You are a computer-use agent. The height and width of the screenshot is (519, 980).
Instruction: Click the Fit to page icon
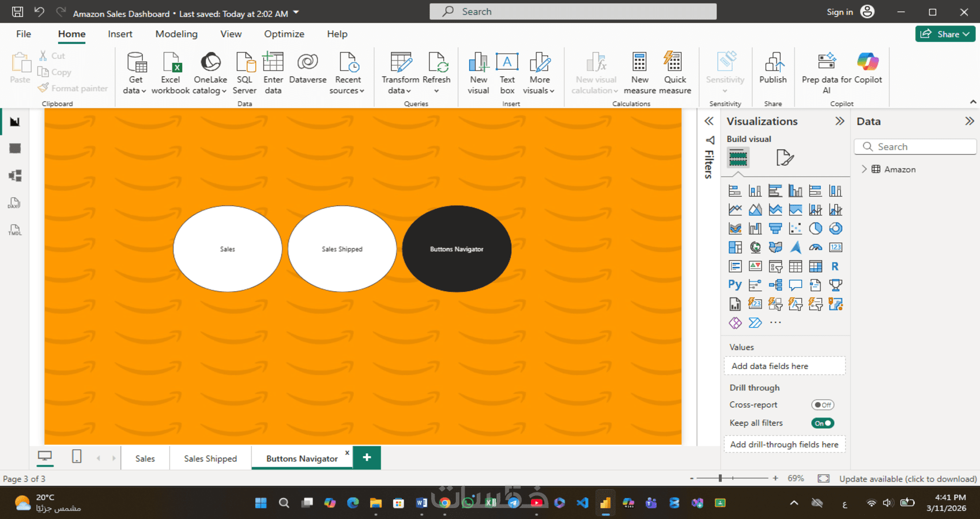pyautogui.click(x=824, y=479)
